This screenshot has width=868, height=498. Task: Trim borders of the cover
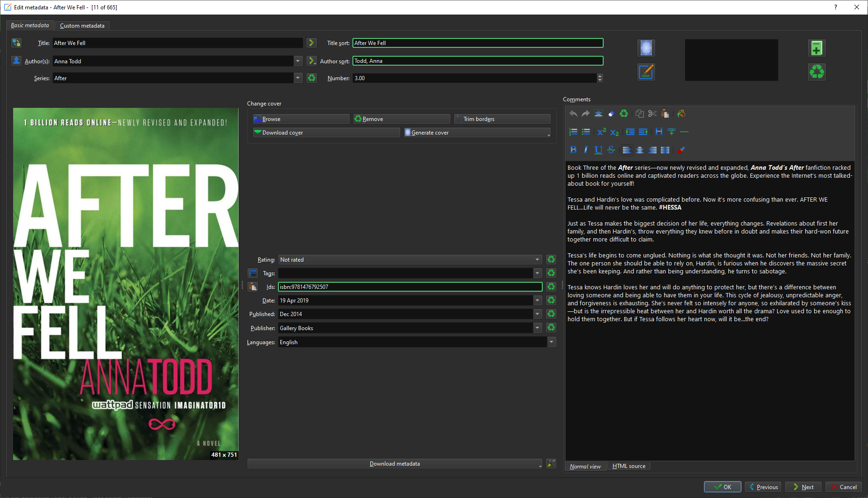(x=502, y=119)
